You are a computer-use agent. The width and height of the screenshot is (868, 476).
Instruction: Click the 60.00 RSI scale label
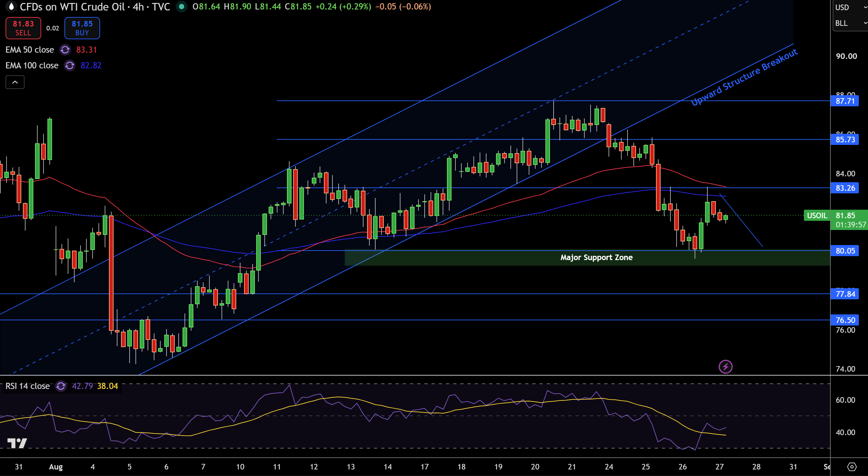(x=845, y=400)
